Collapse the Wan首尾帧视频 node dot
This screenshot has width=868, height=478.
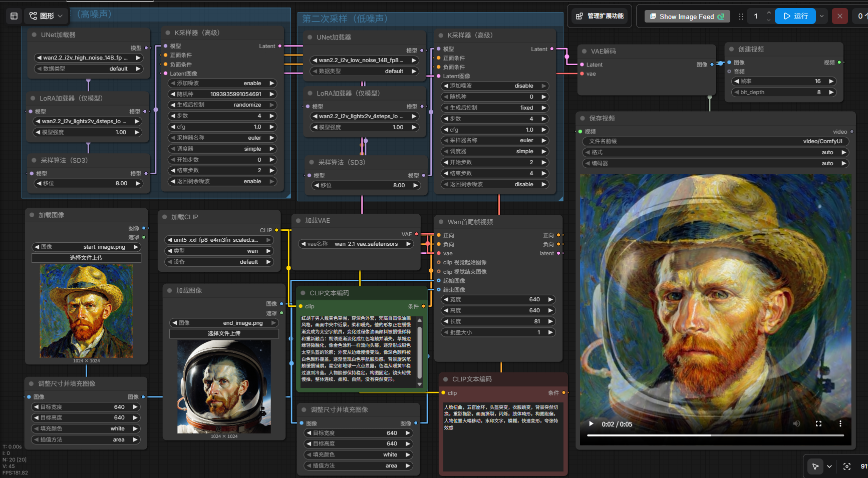click(441, 222)
